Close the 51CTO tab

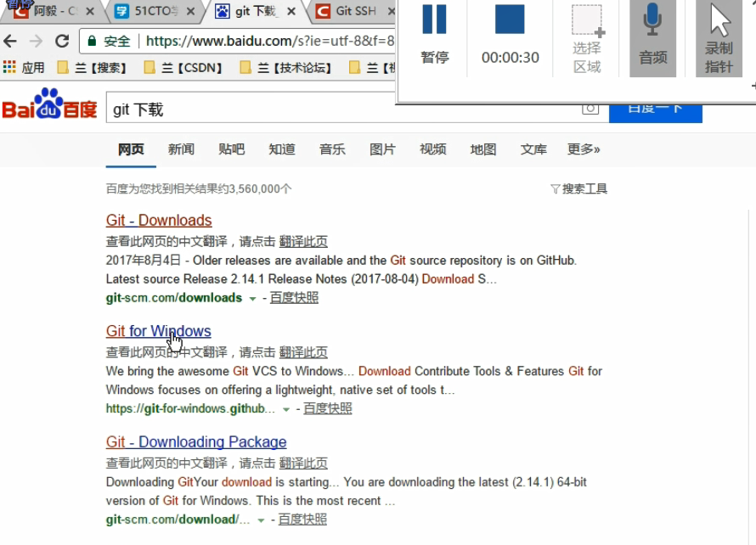pos(191,12)
